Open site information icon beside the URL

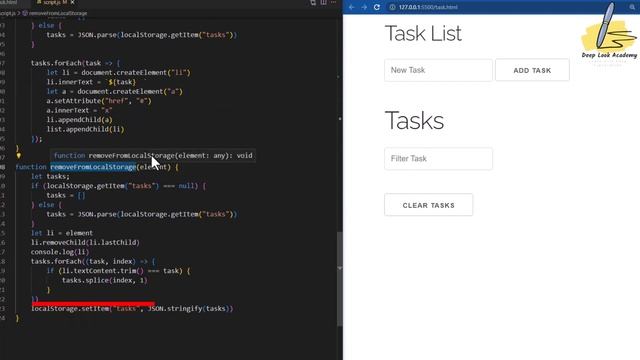[392, 7]
